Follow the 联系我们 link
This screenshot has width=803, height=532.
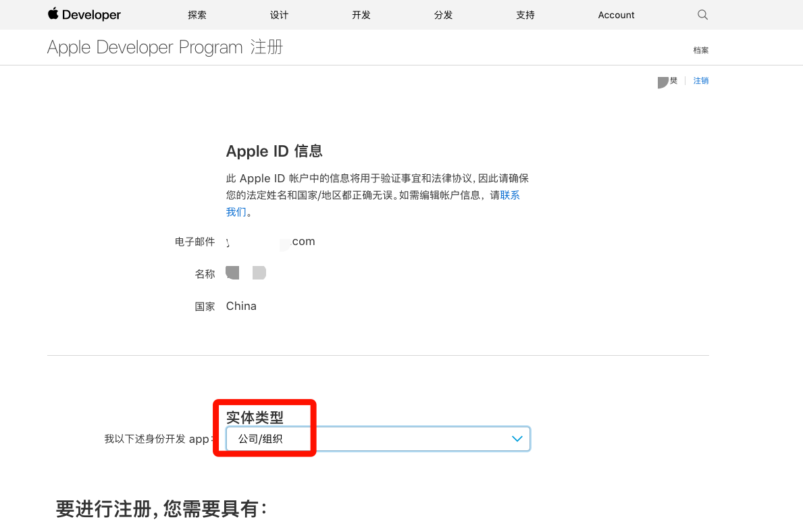[x=509, y=195]
